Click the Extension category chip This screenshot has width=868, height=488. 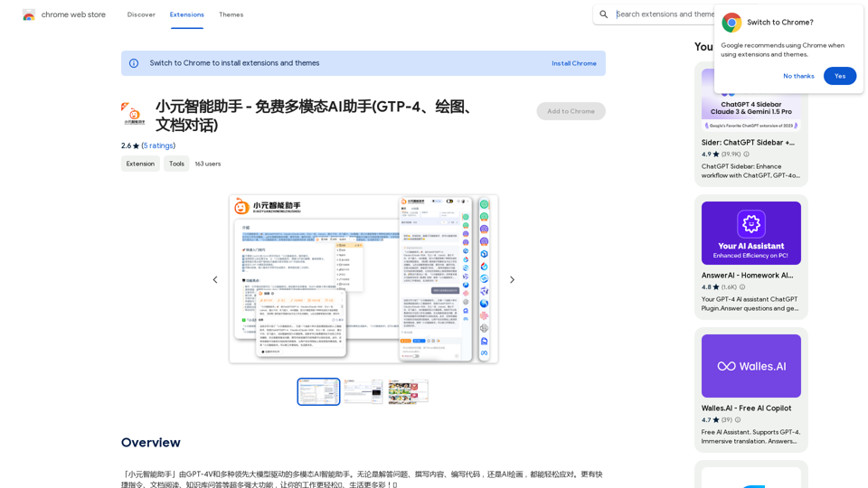141,164
